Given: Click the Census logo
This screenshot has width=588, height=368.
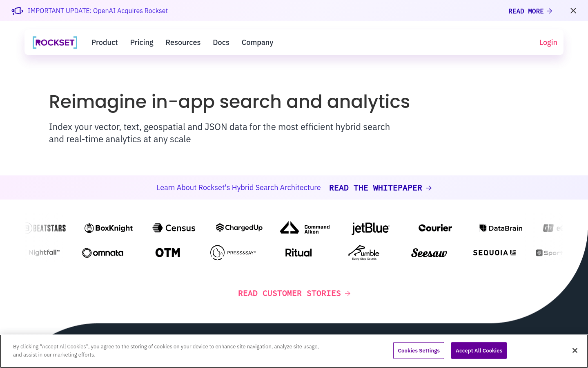Looking at the screenshot, I should coord(174,228).
